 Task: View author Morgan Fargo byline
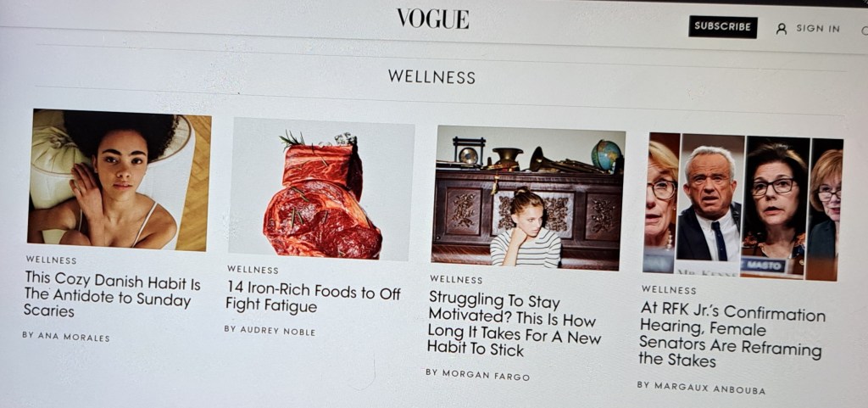click(477, 374)
